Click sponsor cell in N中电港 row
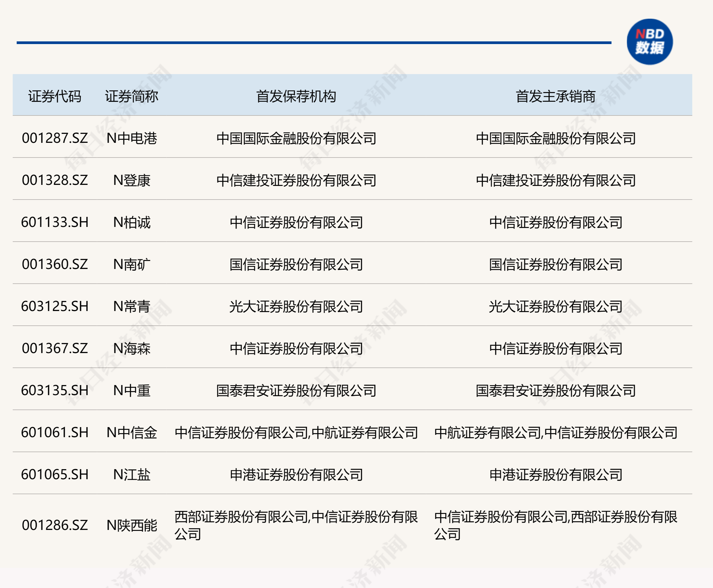 (296, 138)
